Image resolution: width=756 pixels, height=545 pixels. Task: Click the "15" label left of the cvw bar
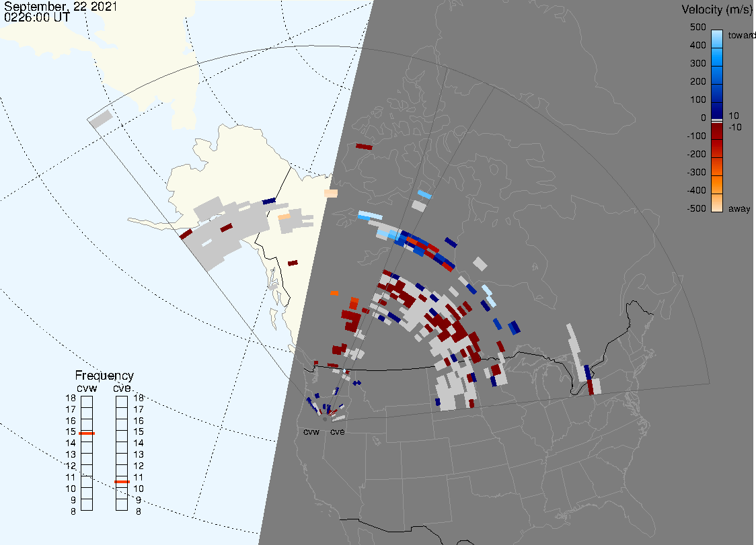click(71, 431)
